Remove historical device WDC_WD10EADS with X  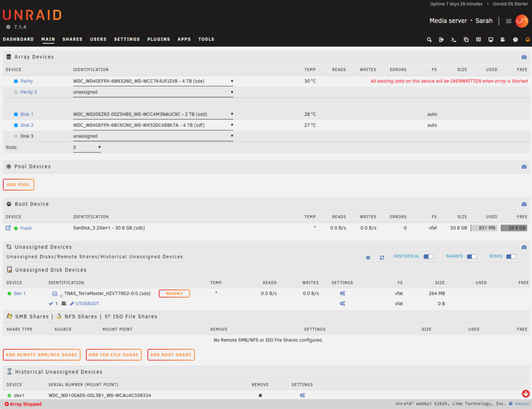(260, 395)
